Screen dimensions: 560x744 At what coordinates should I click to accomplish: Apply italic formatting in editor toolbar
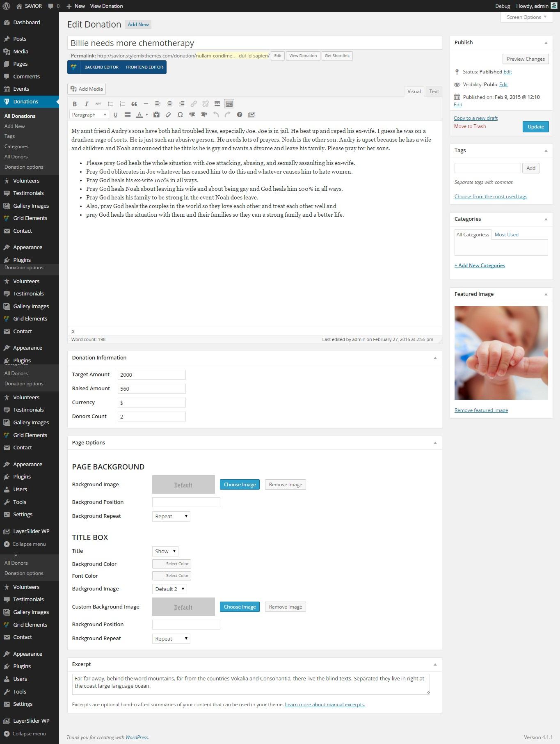(x=87, y=104)
